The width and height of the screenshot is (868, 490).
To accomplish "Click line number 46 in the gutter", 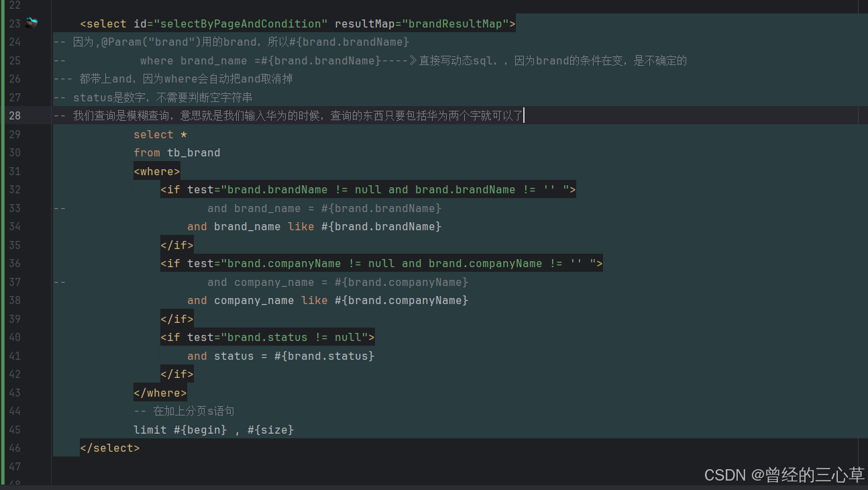I will (x=15, y=448).
